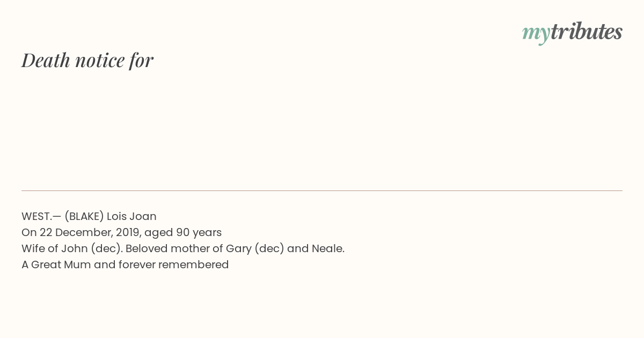This screenshot has width=644, height=338.
Task: Click the horizontal divider line
Action: [322, 190]
